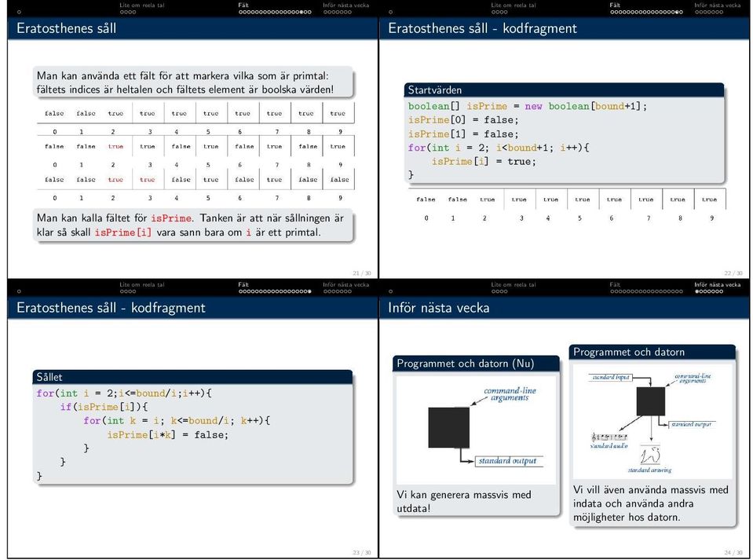The image size is (753, 560).
Task: Click the text 'Vi kan generera massvis med utdata!'
Action: coord(464,501)
